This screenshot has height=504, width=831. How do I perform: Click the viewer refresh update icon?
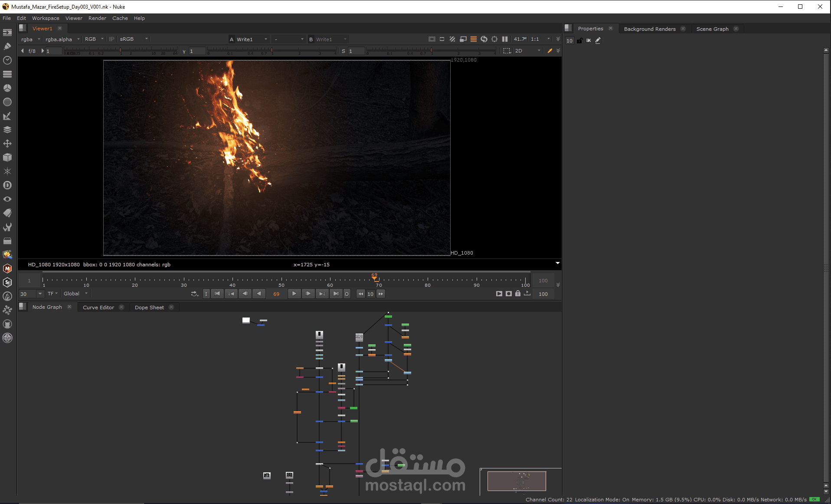coord(484,39)
